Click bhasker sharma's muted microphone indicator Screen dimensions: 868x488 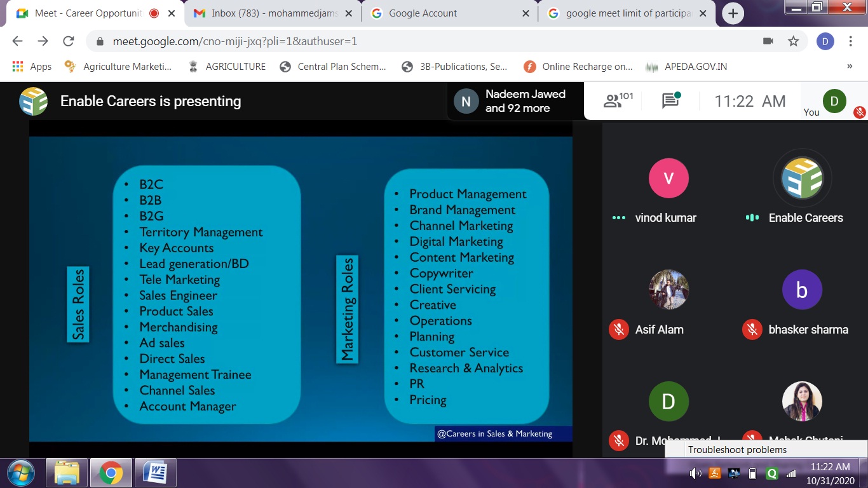coord(752,329)
